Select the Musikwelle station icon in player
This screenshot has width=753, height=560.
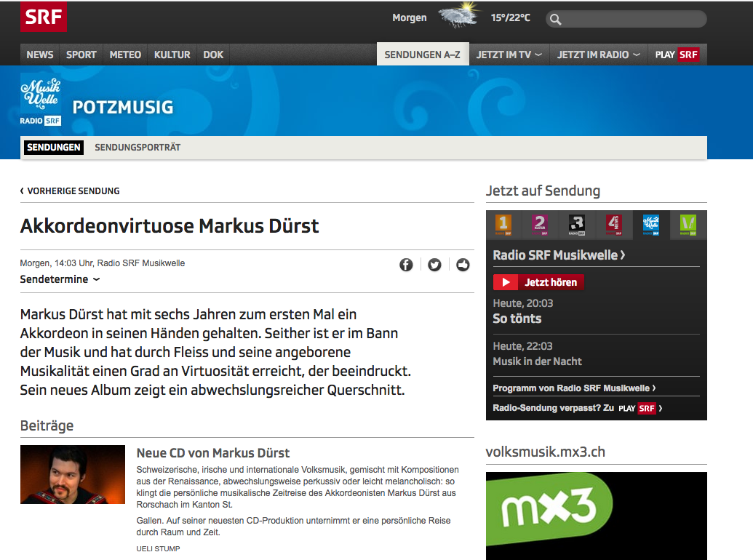pos(650,225)
